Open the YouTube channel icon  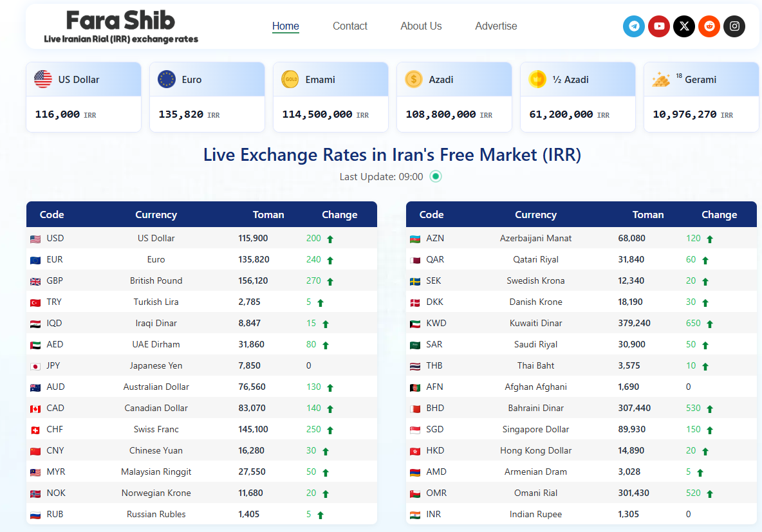(x=659, y=26)
